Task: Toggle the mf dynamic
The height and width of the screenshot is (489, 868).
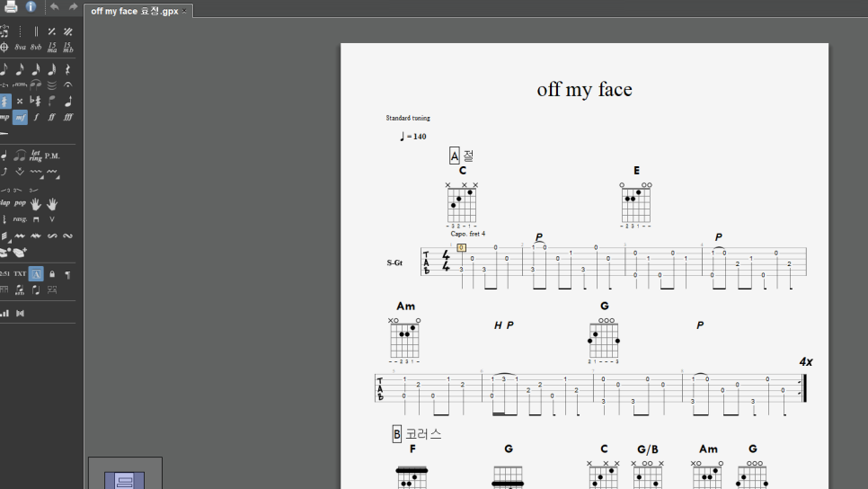Action: pos(21,118)
